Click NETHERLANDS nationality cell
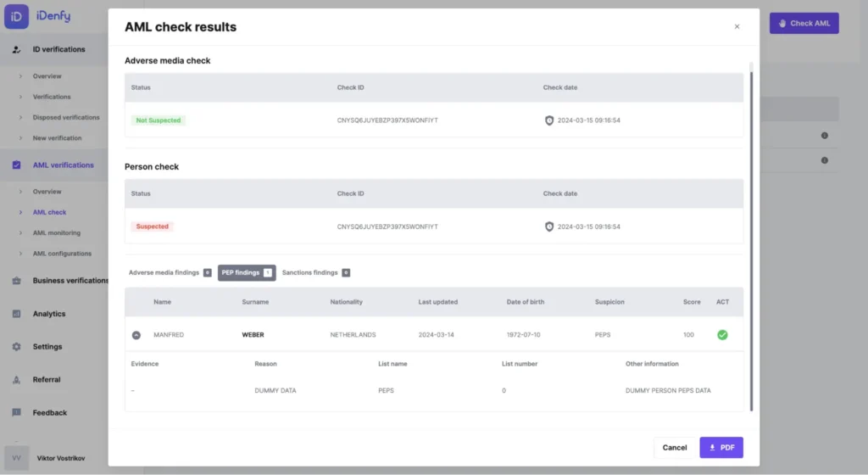The height and width of the screenshot is (475, 868). [353, 335]
